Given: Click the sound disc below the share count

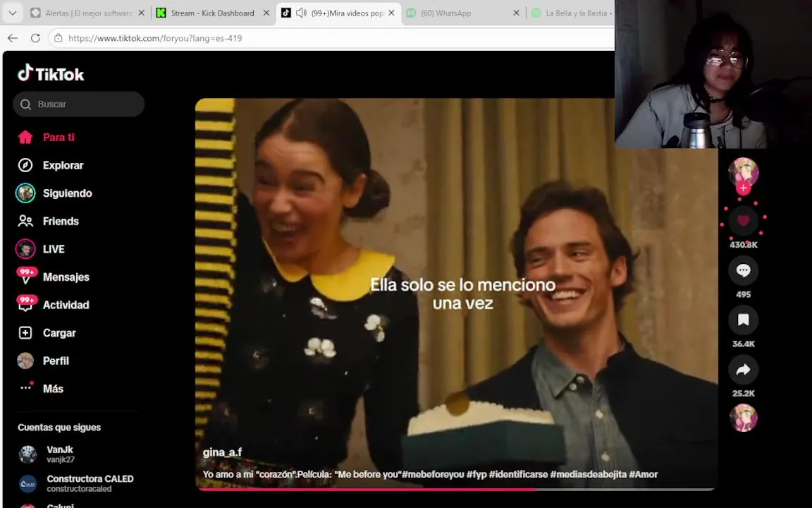Looking at the screenshot, I should [743, 418].
